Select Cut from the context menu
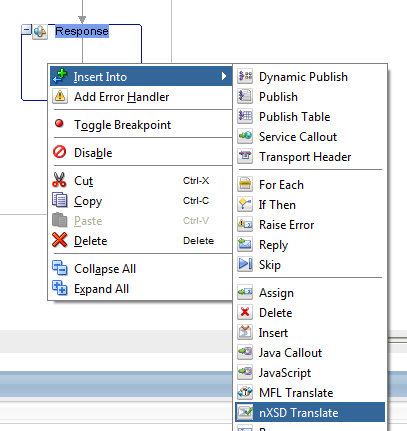 pos(141,181)
